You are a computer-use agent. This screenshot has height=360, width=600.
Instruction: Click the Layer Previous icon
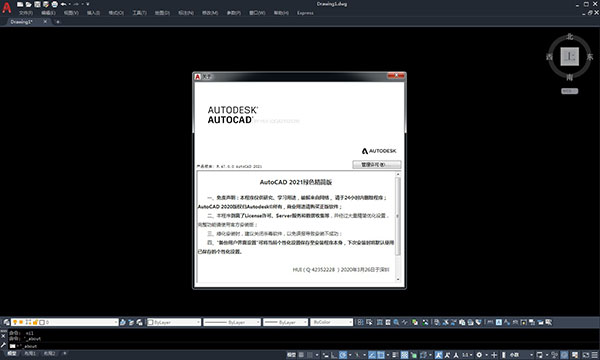point(131,322)
